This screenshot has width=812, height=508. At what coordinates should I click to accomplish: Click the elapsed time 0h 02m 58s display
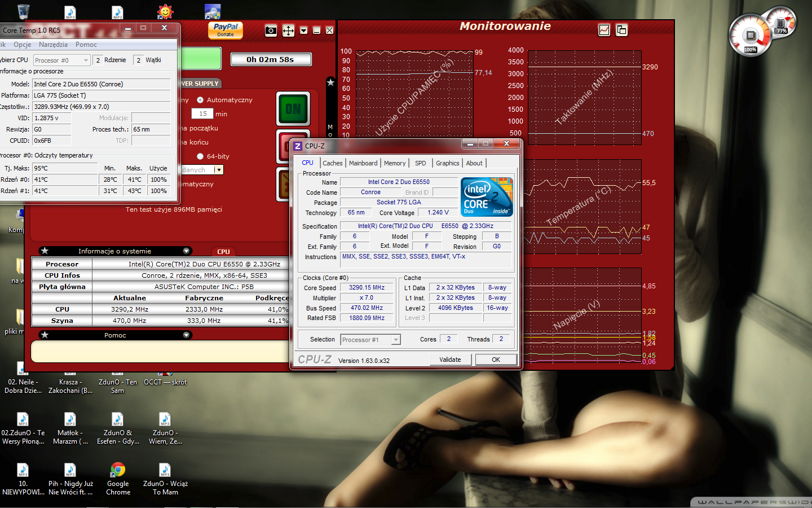pos(271,59)
